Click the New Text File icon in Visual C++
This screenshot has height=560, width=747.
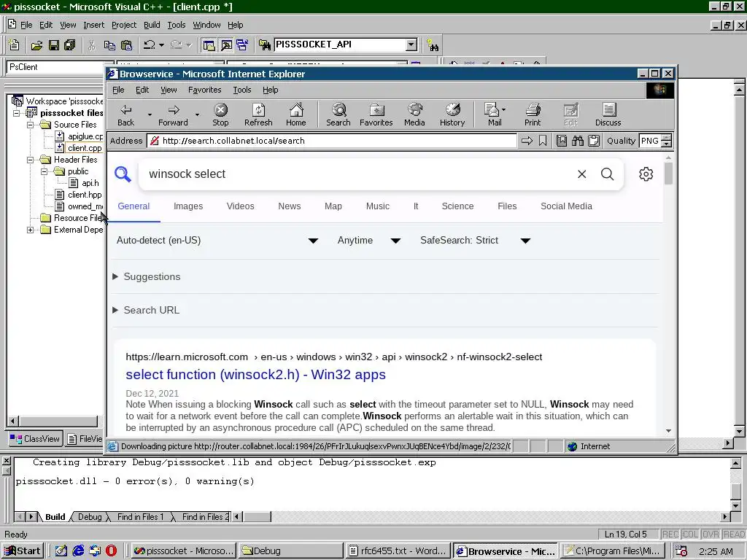coord(15,45)
